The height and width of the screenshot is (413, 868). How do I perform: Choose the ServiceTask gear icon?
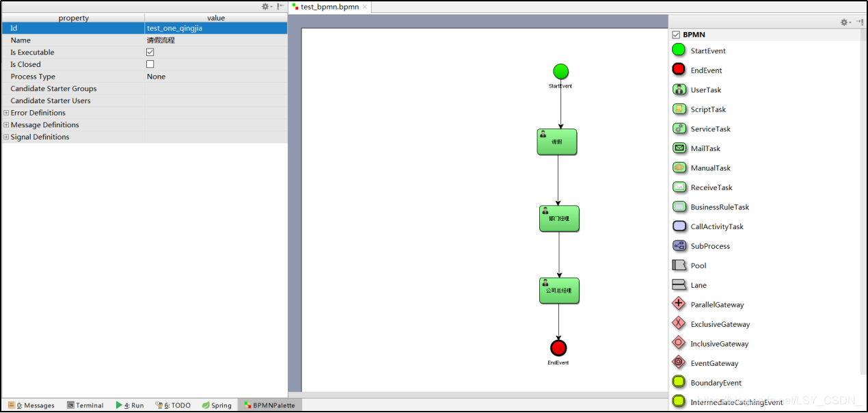pyautogui.click(x=679, y=128)
